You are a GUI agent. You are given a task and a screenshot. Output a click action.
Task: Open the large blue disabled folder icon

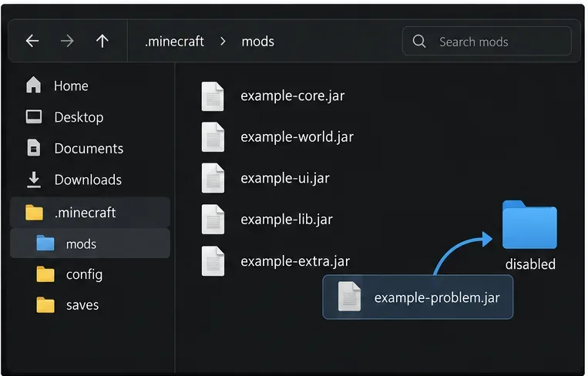(x=529, y=224)
